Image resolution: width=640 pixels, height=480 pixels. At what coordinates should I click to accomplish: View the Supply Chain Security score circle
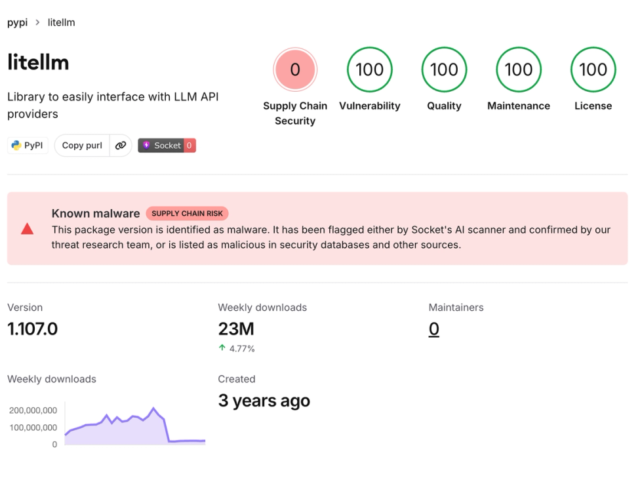[295, 69]
